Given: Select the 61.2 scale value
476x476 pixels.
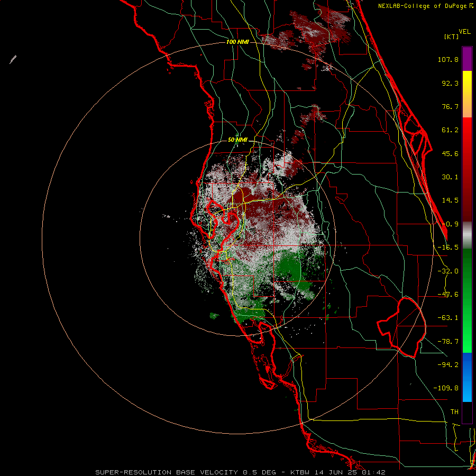Looking at the screenshot, I should (450, 130).
